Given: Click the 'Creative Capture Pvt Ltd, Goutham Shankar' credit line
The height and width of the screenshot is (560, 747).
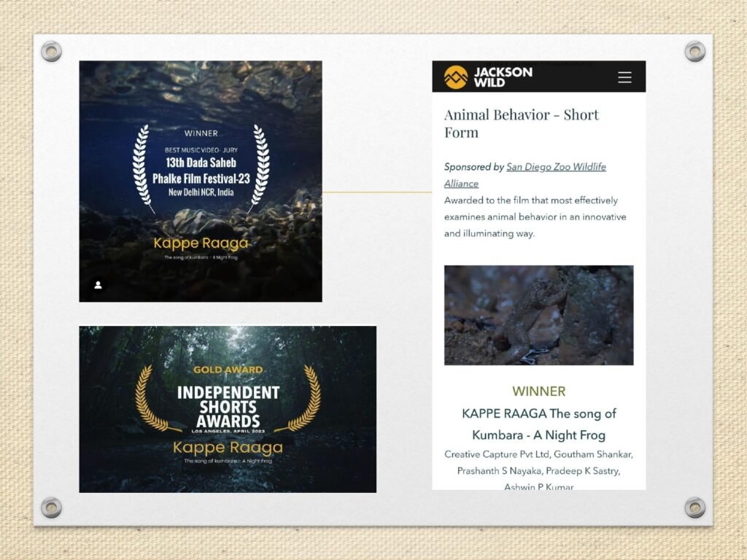Looking at the screenshot, I should click(539, 454).
